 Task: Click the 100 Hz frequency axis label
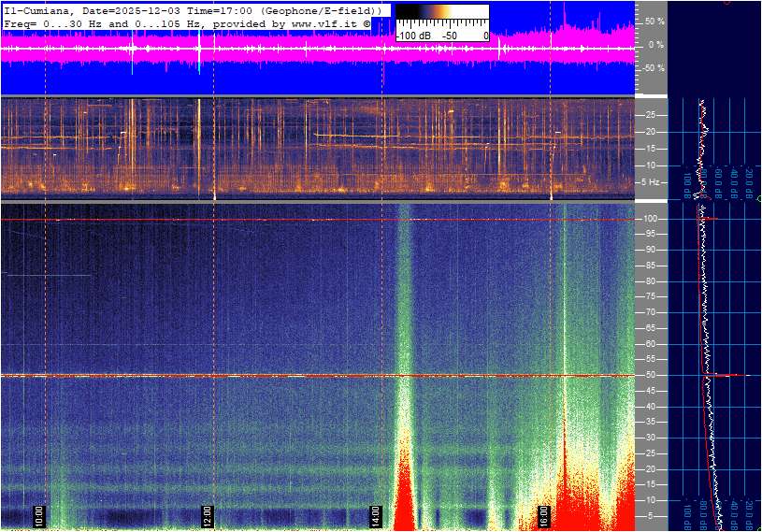(651, 219)
